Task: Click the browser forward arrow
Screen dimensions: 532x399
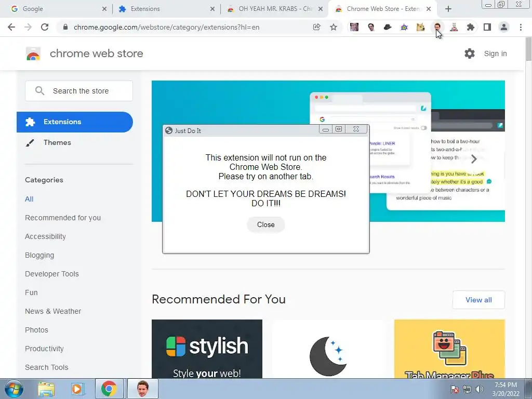Action: pyautogui.click(x=28, y=27)
